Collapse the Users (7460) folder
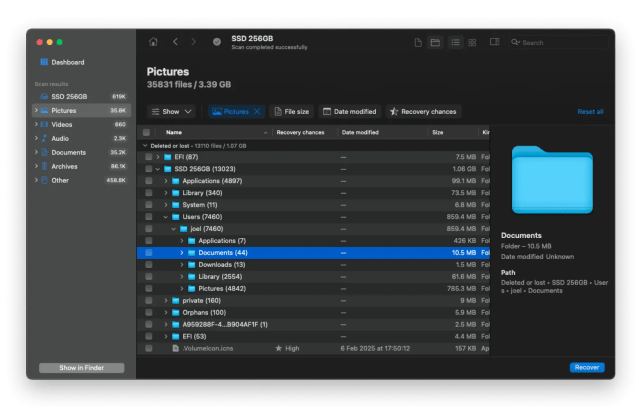Viewport: 639px width, 417px height. click(166, 217)
